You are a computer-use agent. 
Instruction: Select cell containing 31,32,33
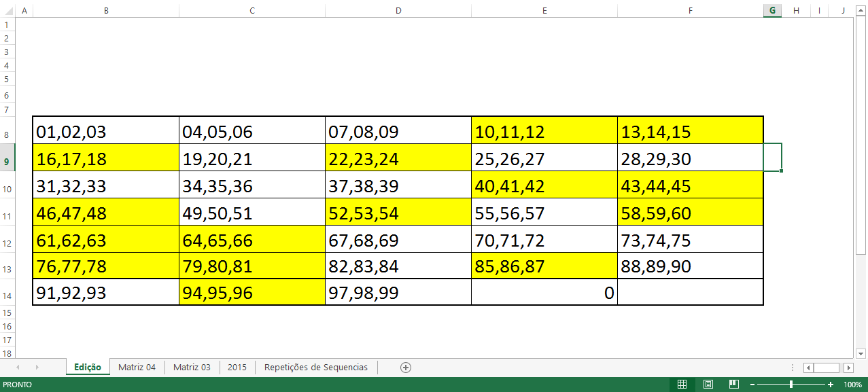tap(106, 185)
